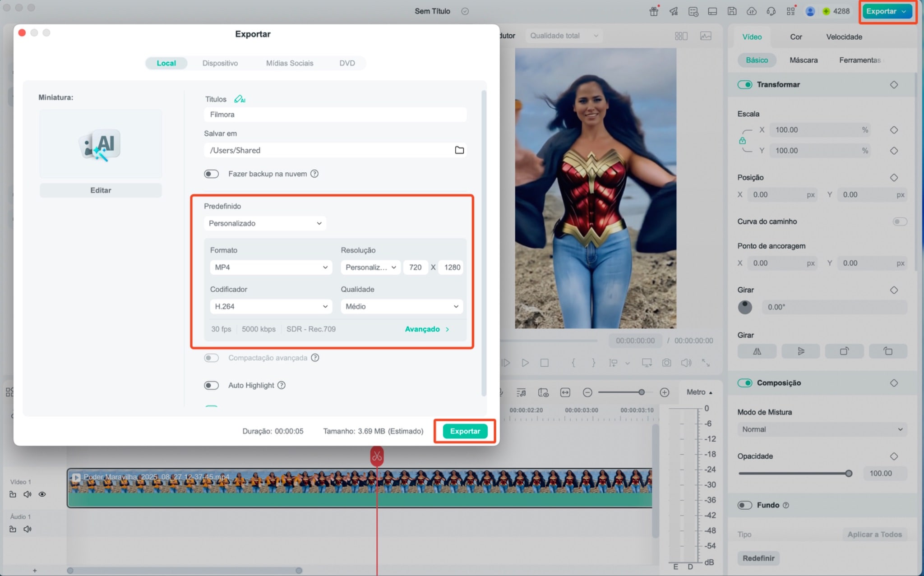
Task: Click the gift icon in top bar
Action: [x=654, y=11]
